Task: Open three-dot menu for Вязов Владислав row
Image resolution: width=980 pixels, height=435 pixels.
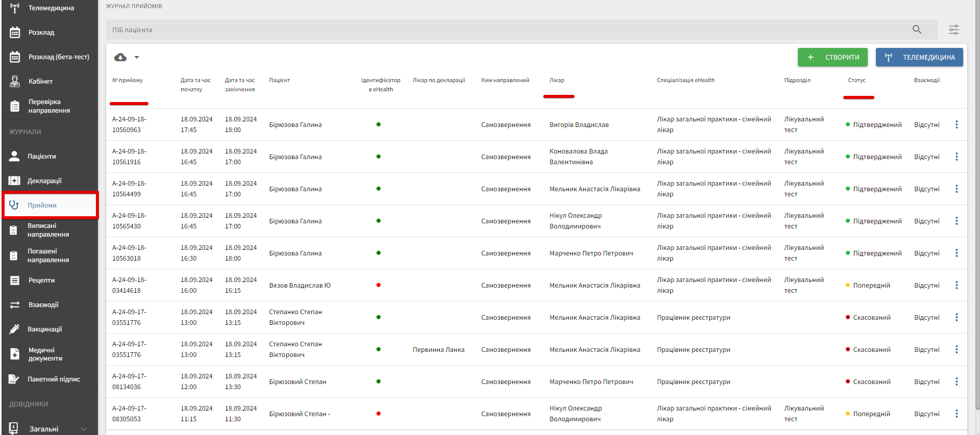Action: [x=956, y=285]
